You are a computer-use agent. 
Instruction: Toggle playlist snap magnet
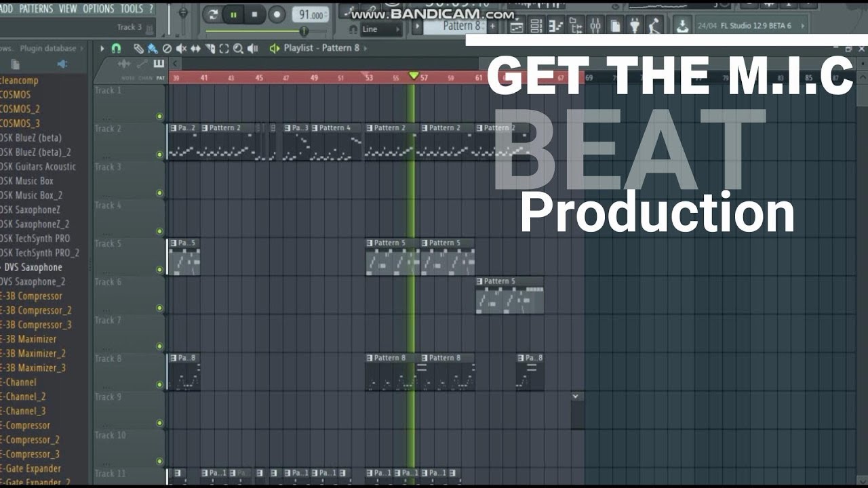click(x=116, y=48)
